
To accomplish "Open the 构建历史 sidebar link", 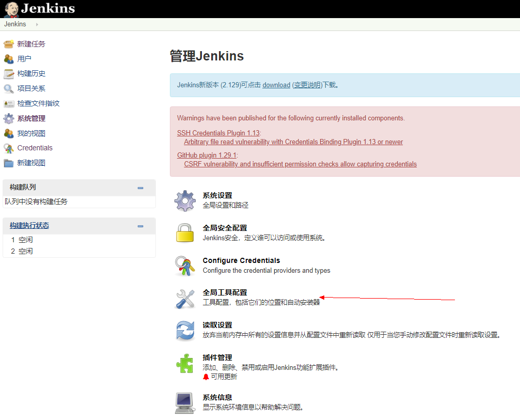I will tap(31, 73).
